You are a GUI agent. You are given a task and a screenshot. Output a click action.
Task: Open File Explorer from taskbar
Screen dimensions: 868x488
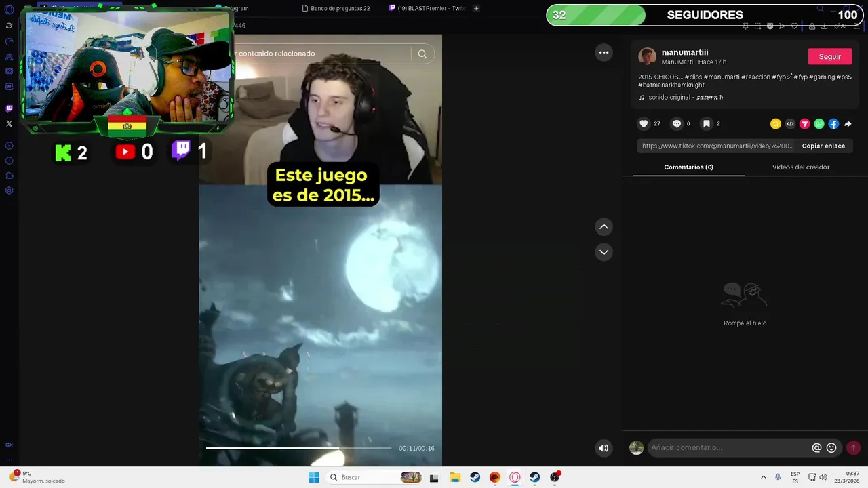pos(455,477)
